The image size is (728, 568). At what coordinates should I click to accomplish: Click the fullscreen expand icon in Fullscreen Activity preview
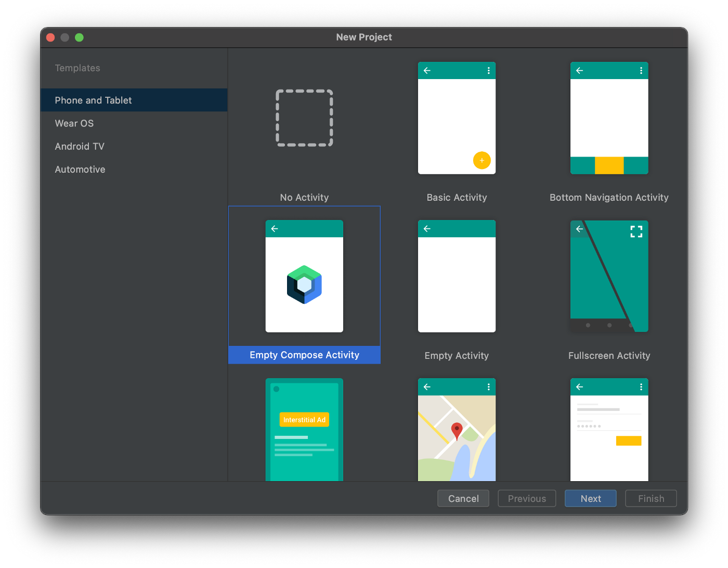click(636, 231)
